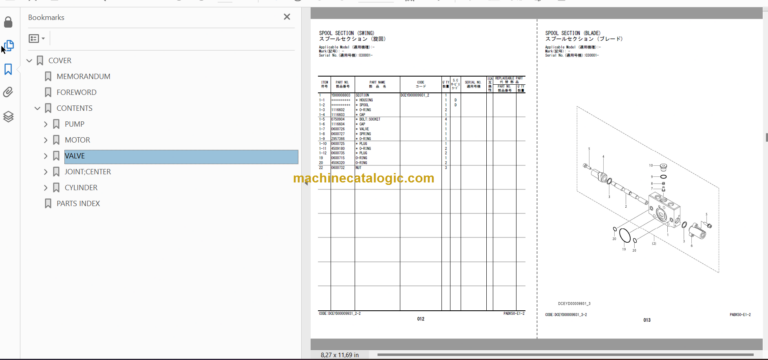The height and width of the screenshot is (360, 768).
Task: Open the page thumbnails panel icon
Action: pos(8,46)
